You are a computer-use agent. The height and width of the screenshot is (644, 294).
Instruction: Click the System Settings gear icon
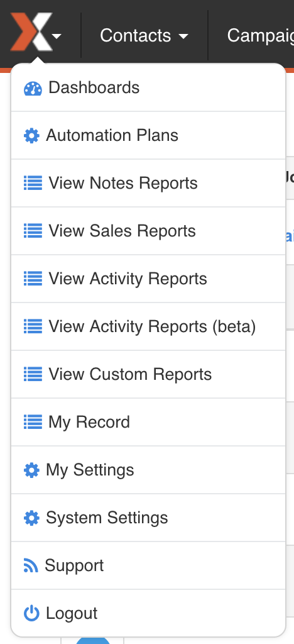[x=31, y=518]
